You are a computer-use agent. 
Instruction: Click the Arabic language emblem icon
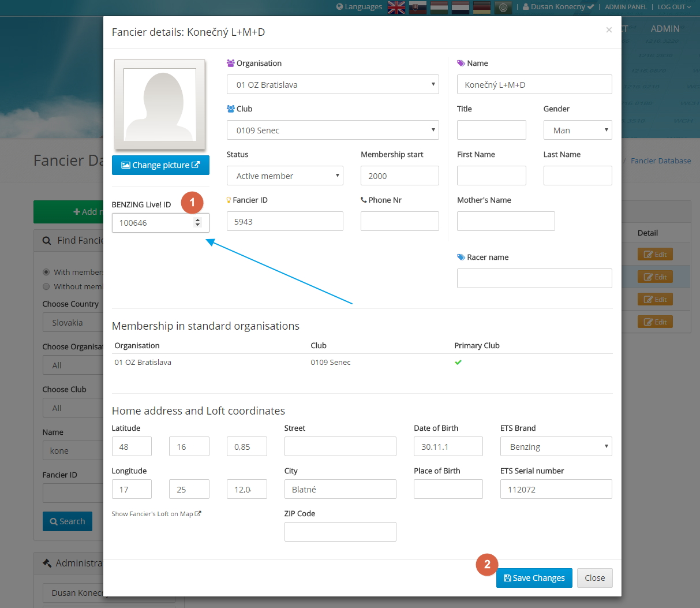tap(503, 8)
